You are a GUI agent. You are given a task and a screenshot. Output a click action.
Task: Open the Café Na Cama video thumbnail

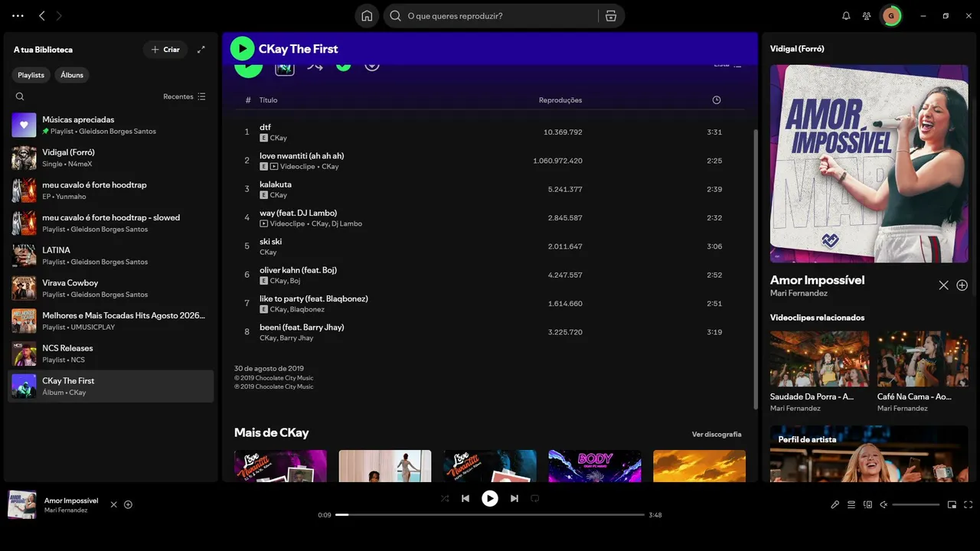(923, 359)
